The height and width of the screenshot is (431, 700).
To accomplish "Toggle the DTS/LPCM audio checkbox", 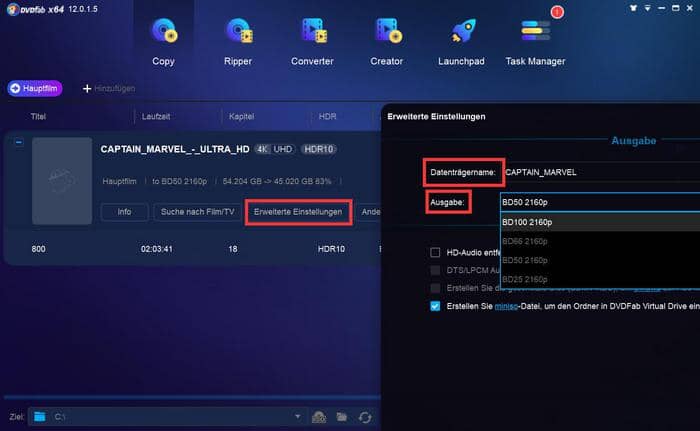I will (x=435, y=270).
